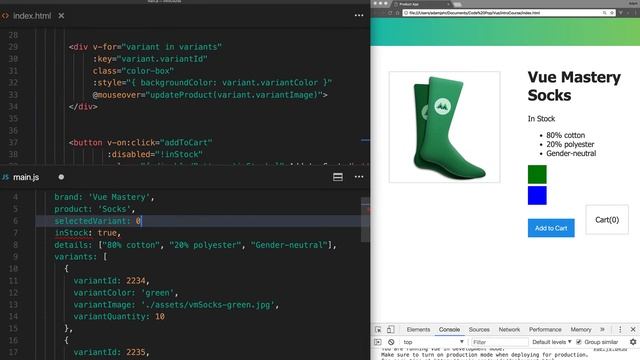
Task: Click the Cart(0) box
Action: [x=607, y=220]
